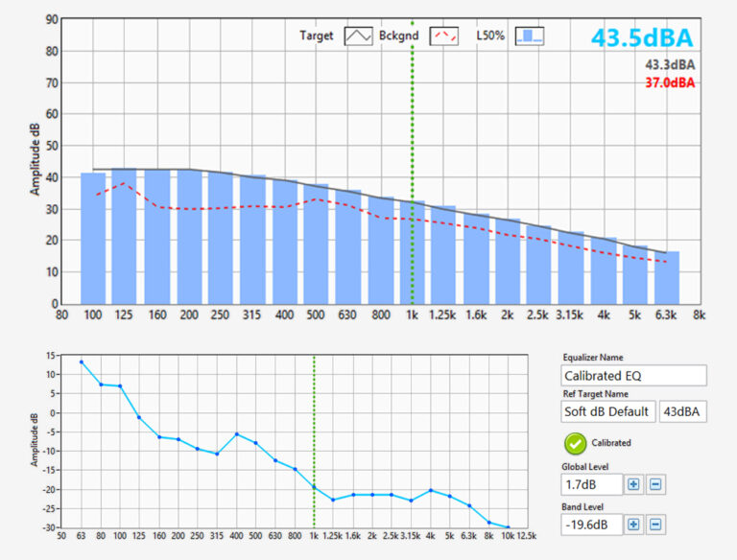Click the 6.3k spectrum bar
The image size is (737, 560).
667,277
